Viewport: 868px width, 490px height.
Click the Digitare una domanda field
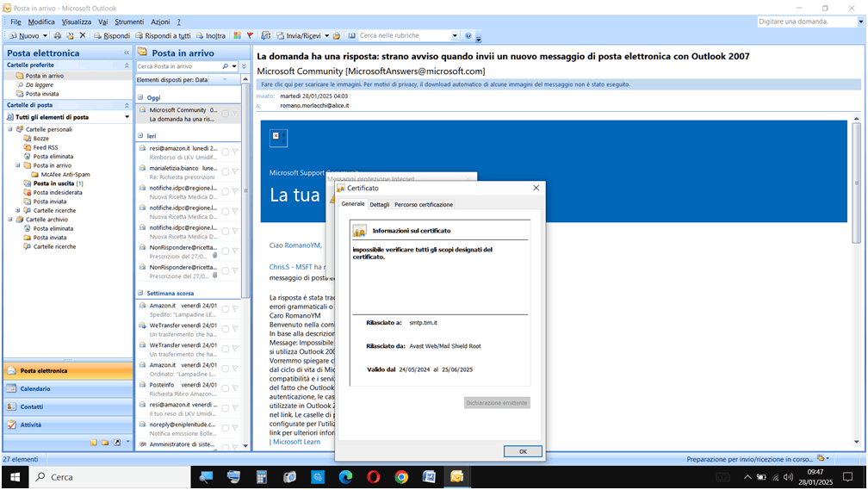click(x=807, y=22)
